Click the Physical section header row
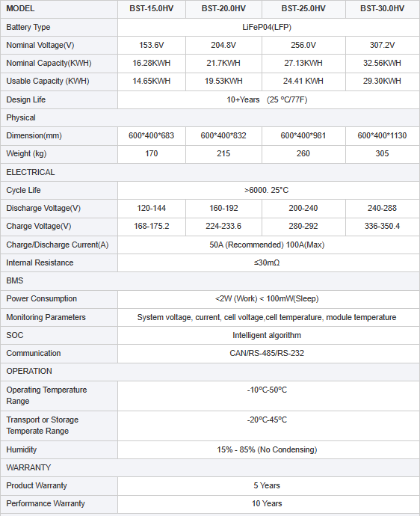This screenshot has width=420, height=516. tap(210, 118)
